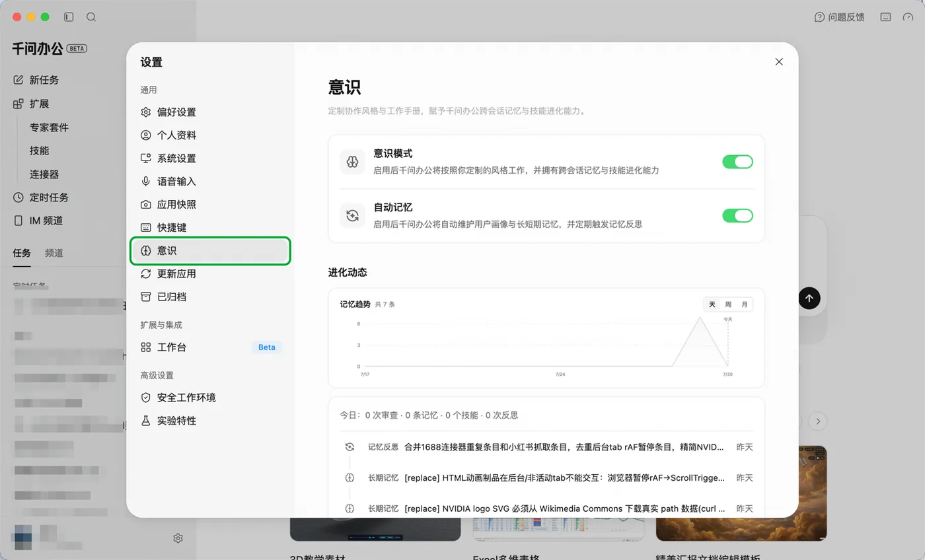Open 实验特性 in the settings menu
Viewport: 925px width, 560px height.
point(210,421)
